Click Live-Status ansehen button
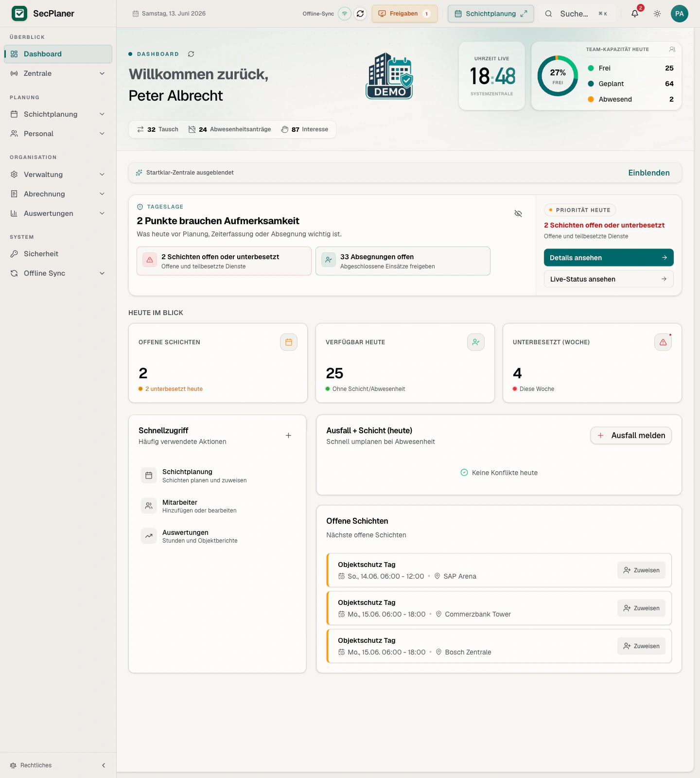The image size is (700, 778). click(609, 279)
